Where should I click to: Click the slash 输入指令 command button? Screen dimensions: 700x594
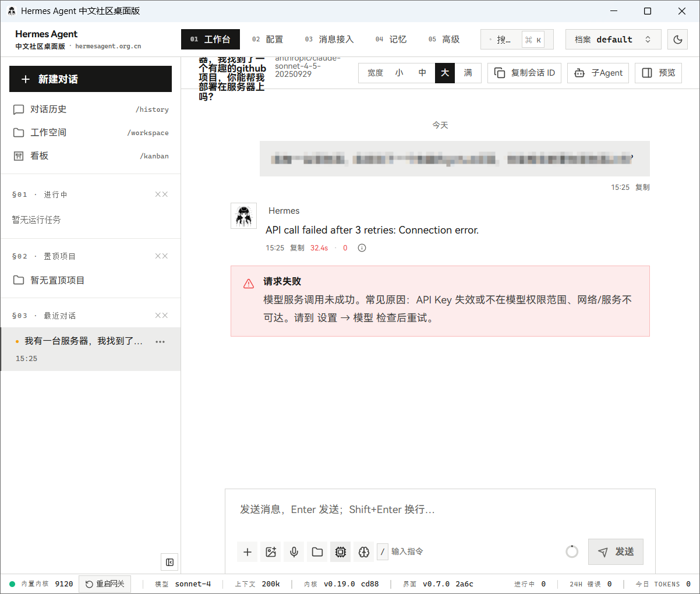pyautogui.click(x=401, y=551)
